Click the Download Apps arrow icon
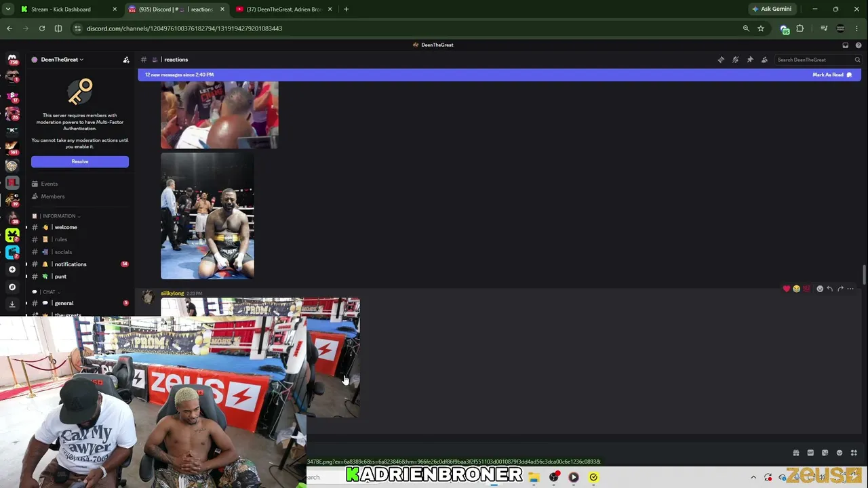 12,304
